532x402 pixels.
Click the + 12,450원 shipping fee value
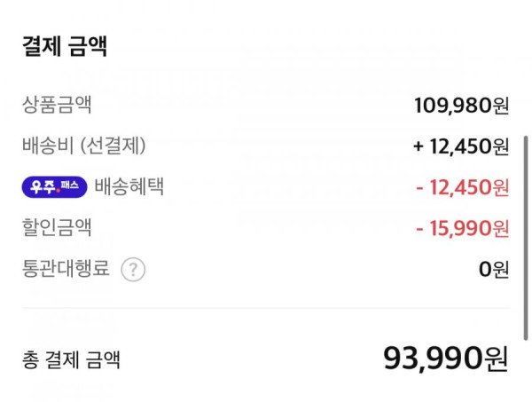461,146
